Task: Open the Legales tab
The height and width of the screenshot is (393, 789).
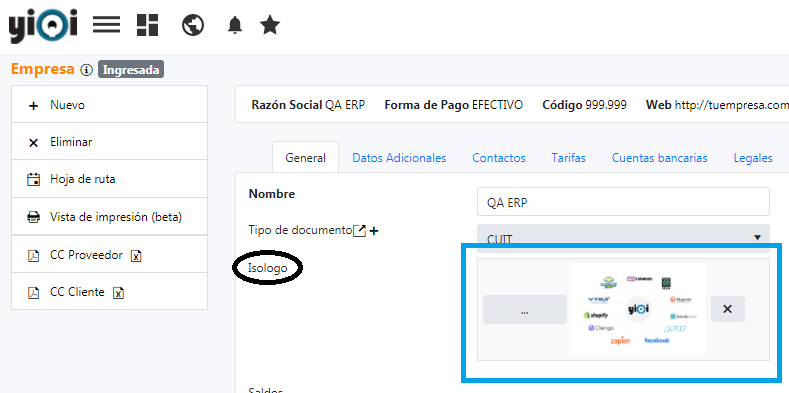Action: coord(753,158)
